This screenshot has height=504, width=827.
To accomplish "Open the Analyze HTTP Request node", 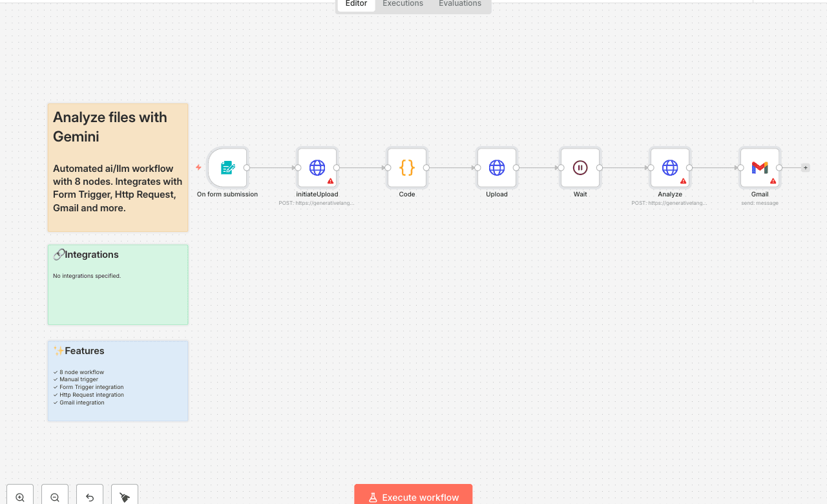I will pyautogui.click(x=670, y=167).
